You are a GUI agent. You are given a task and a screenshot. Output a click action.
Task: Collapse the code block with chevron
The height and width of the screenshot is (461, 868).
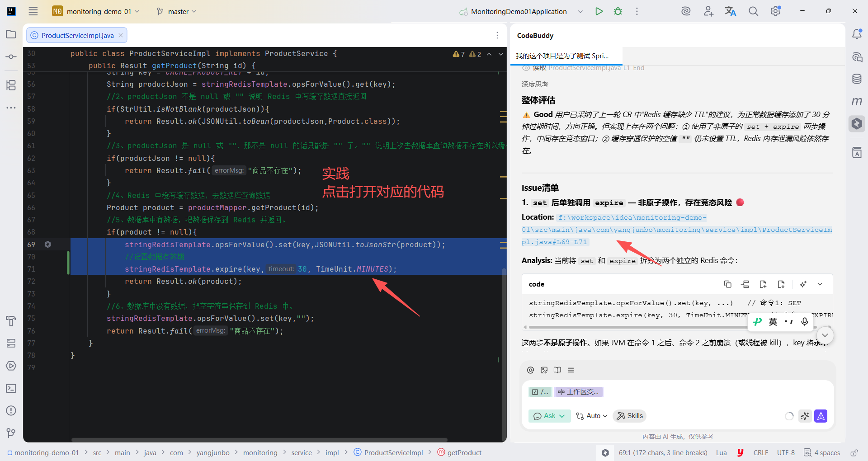[820, 284]
